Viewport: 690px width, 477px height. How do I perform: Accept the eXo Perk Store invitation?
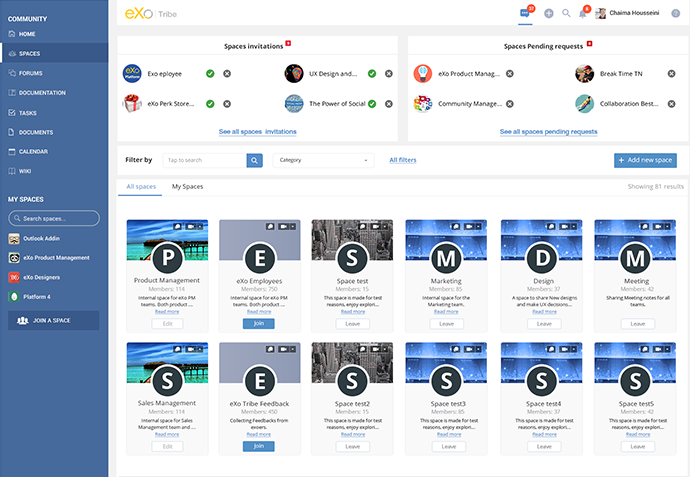(210, 104)
